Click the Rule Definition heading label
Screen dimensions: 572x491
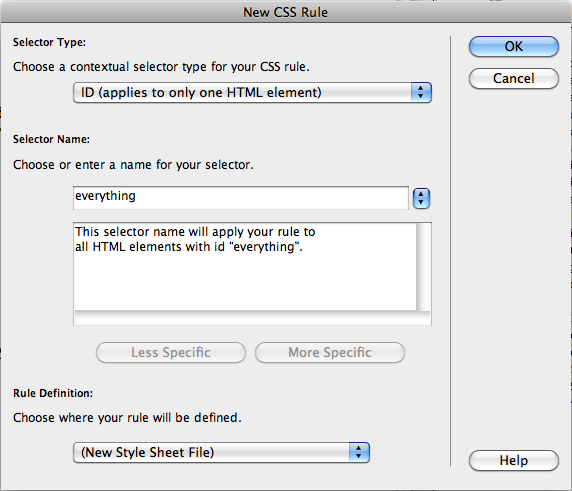click(x=53, y=393)
